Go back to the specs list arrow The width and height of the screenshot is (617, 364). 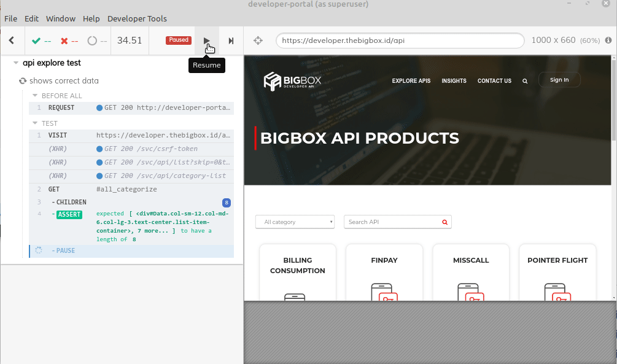12,40
